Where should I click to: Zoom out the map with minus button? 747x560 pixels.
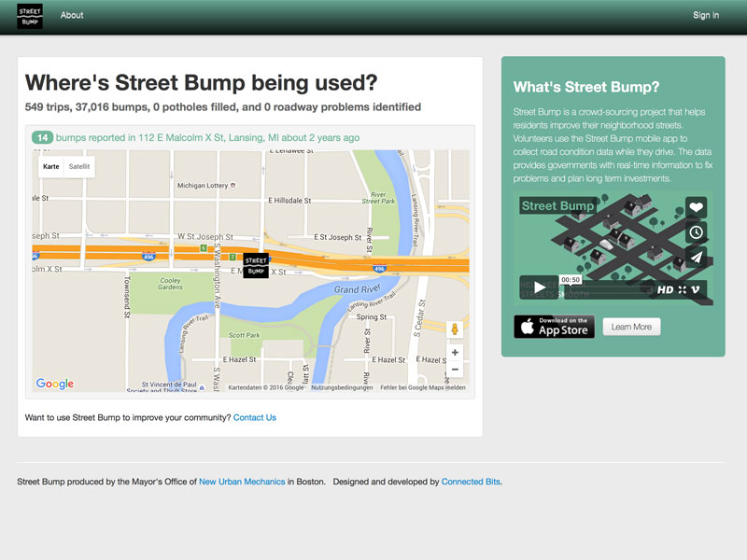coord(455,369)
